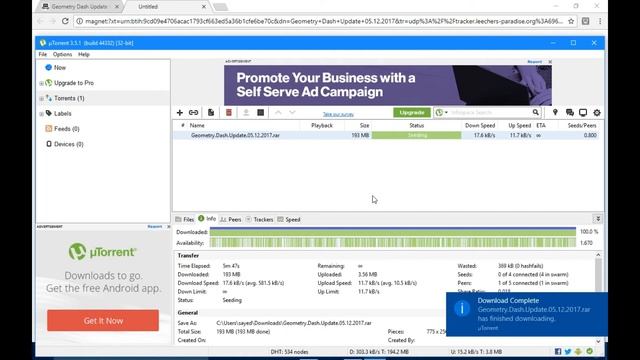The width and height of the screenshot is (640, 360).
Task: Switch to the Trackers tab
Action: click(x=259, y=220)
